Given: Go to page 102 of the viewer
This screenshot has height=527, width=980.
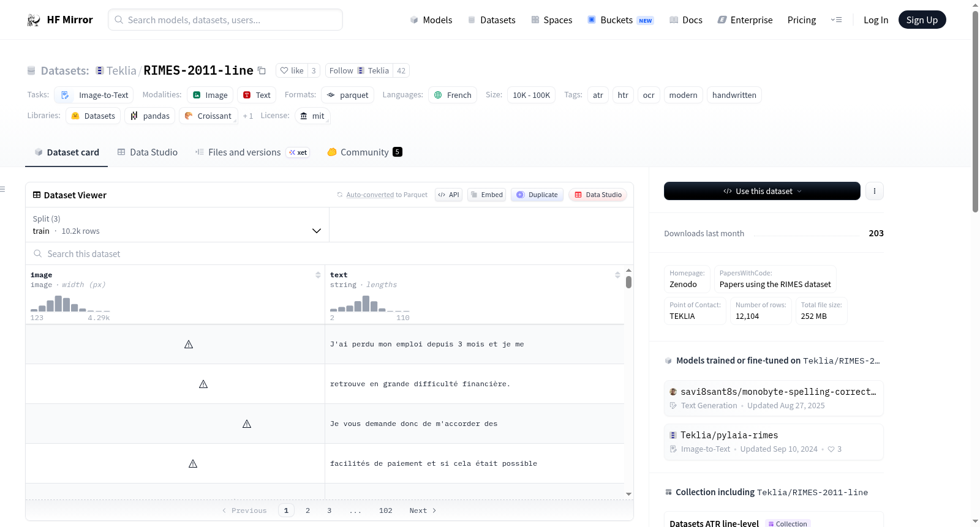Looking at the screenshot, I should point(386,510).
